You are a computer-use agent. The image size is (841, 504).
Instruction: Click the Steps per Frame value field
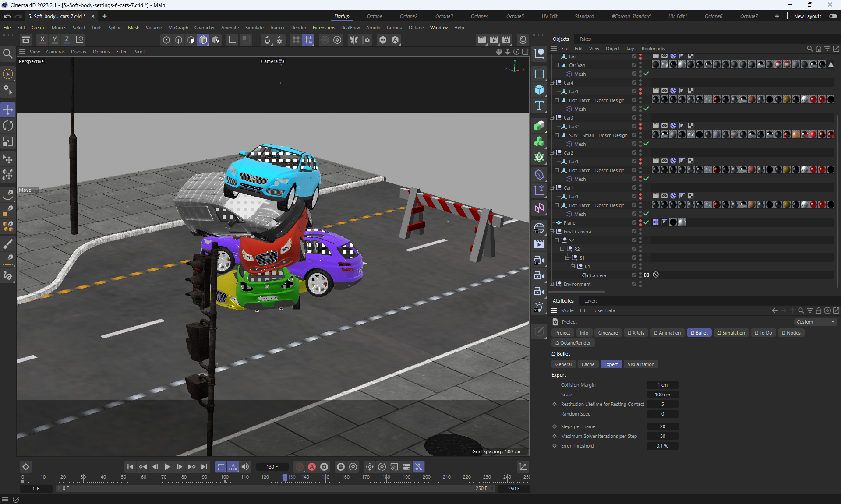pyautogui.click(x=662, y=426)
